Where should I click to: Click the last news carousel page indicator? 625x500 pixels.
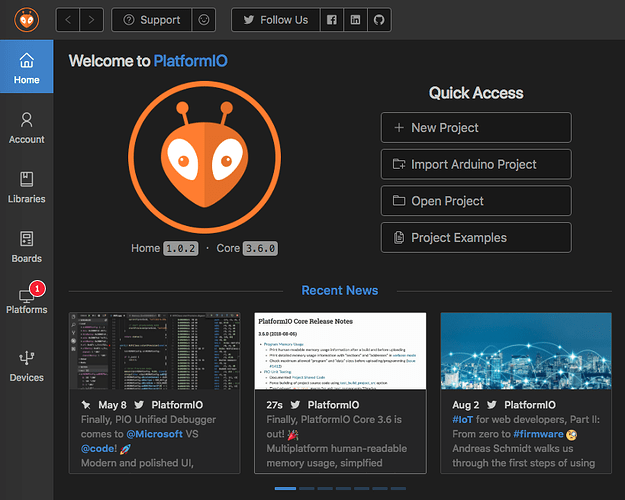(398, 488)
